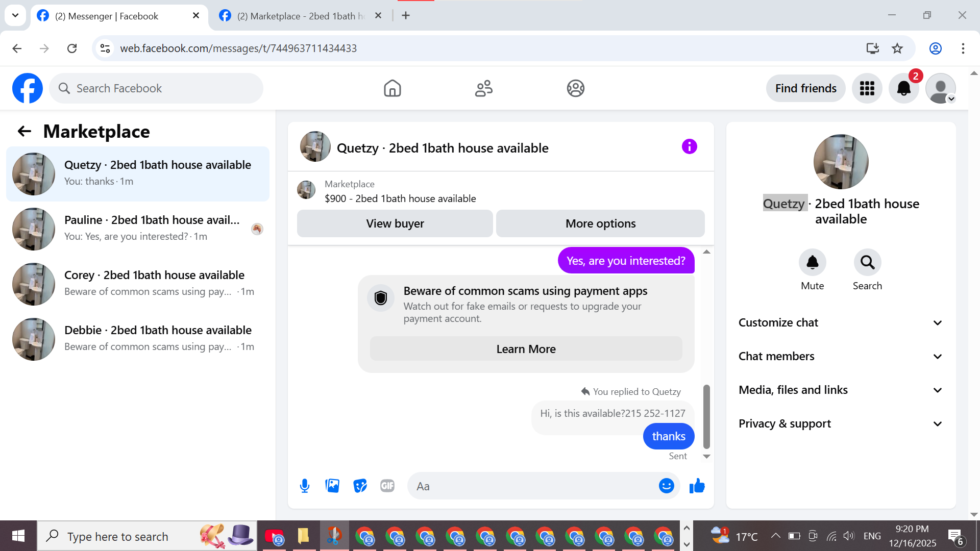Click Learn More on scam warning
The image size is (980, 551).
526,349
